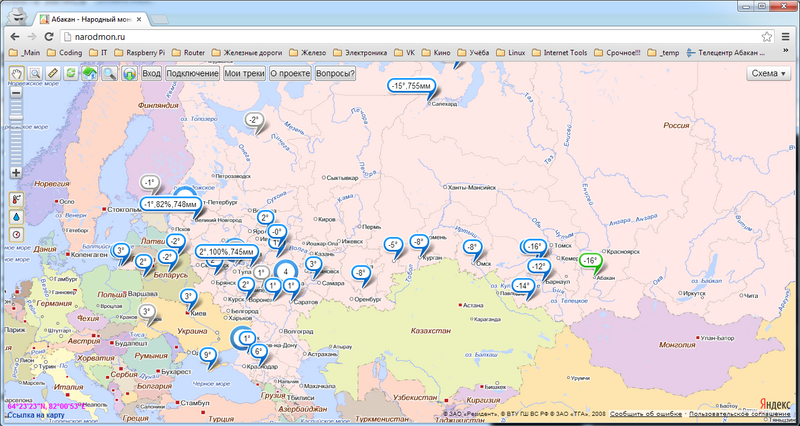
Task: Click the green -16° marker at Абакан
Action: tap(591, 261)
